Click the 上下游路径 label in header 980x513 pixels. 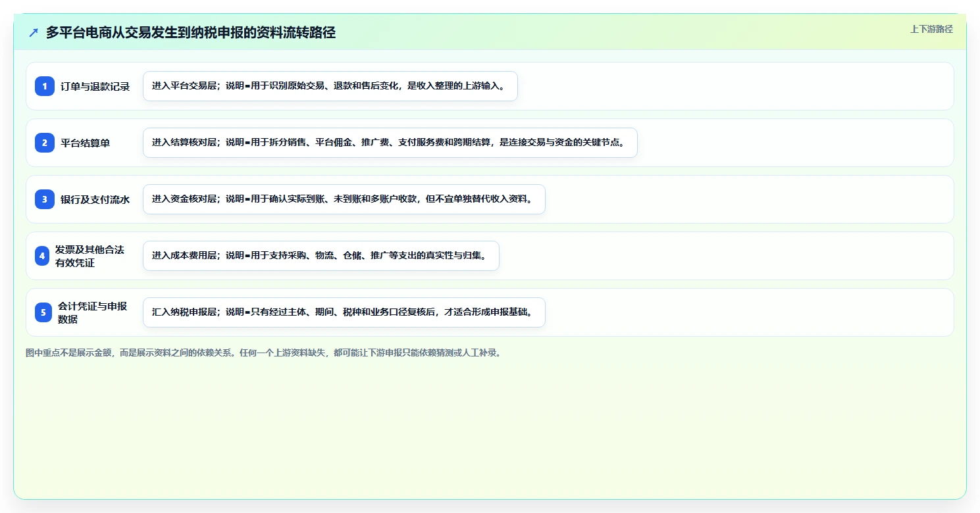click(x=931, y=29)
